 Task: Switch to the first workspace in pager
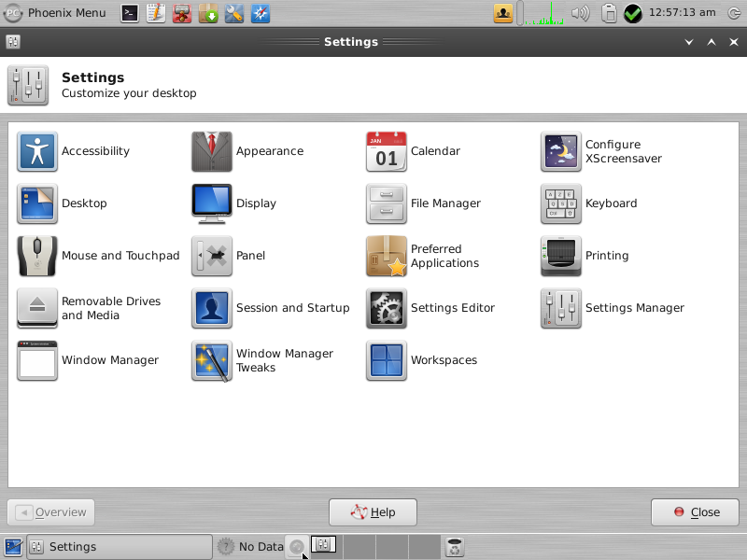click(x=324, y=544)
